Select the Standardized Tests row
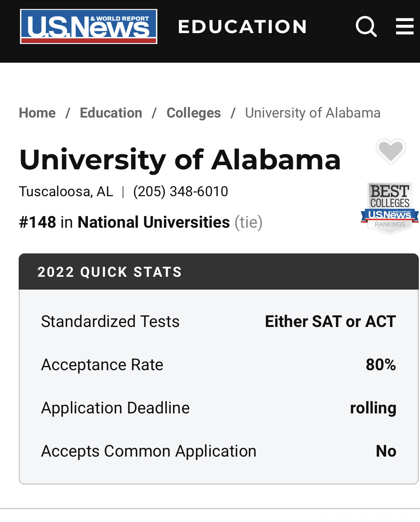Image resolution: width=420 pixels, height=522 pixels. click(x=219, y=322)
